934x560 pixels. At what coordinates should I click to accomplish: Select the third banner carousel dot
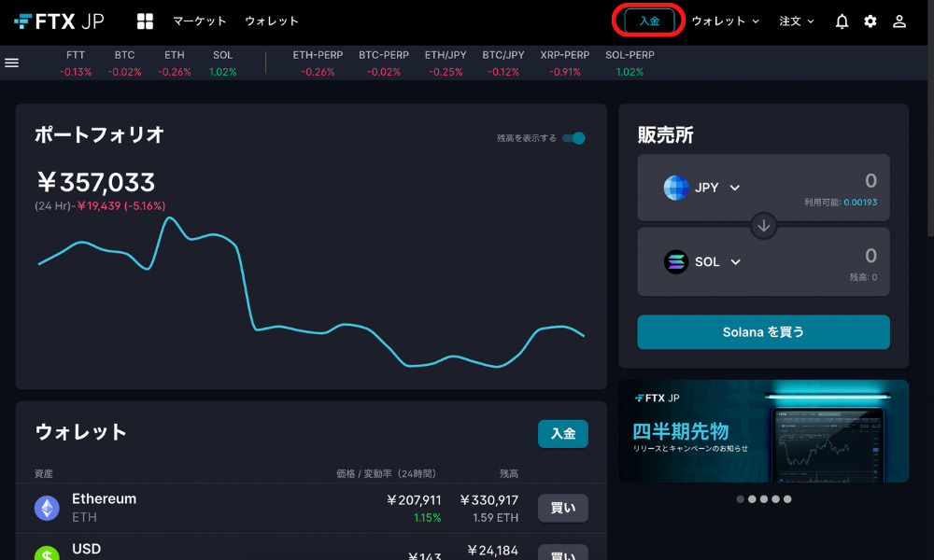[764, 499]
